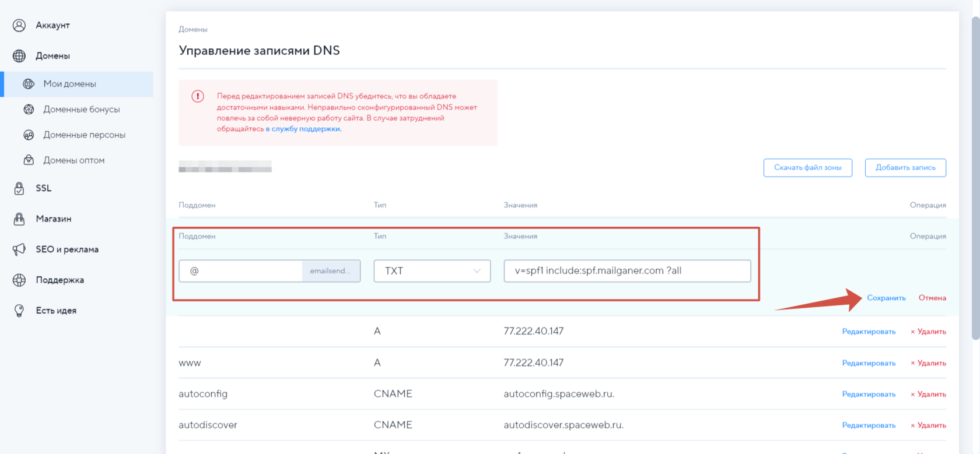Click Отмена to cancel editing
Viewport: 980px width, 454px height.
pos(932,298)
